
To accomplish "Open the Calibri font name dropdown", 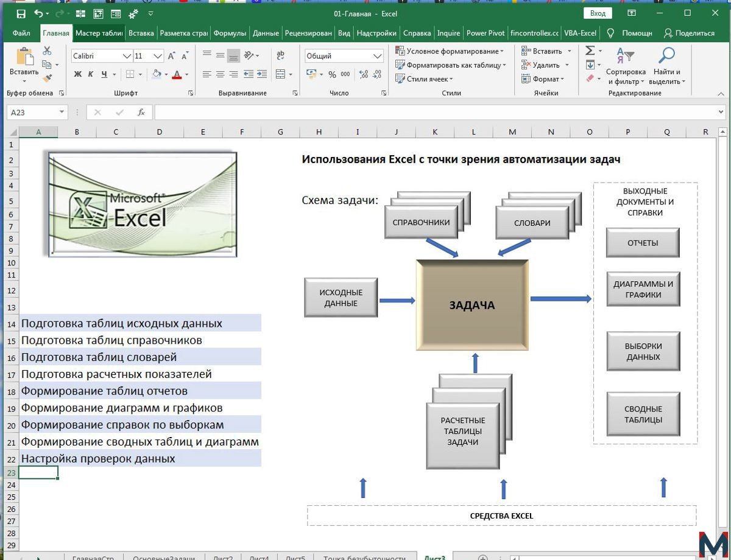I will [x=127, y=56].
